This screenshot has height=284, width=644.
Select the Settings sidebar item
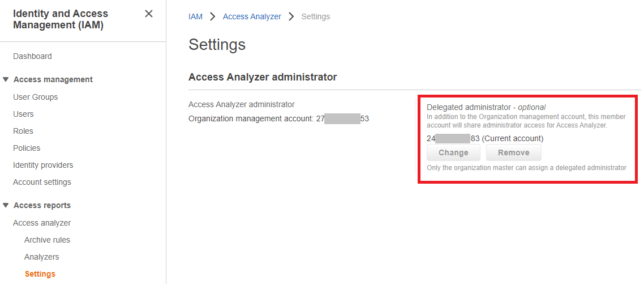(x=40, y=274)
